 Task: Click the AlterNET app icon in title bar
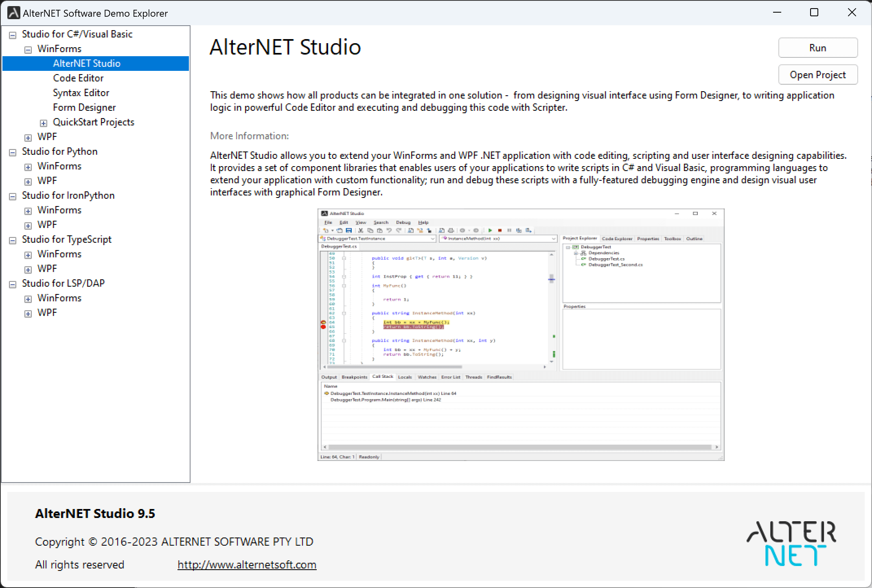click(13, 13)
